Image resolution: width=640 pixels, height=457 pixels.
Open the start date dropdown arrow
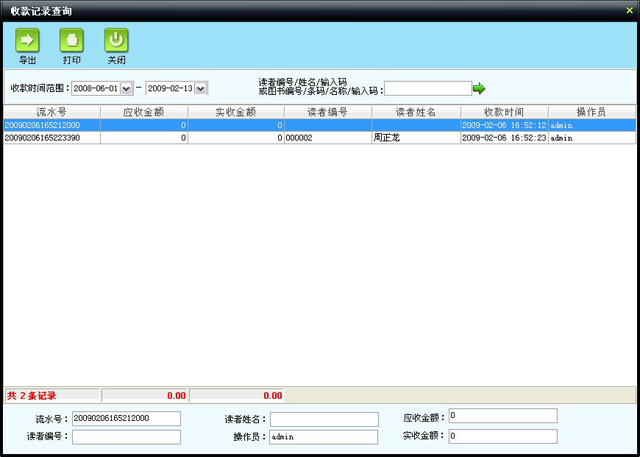click(126, 88)
